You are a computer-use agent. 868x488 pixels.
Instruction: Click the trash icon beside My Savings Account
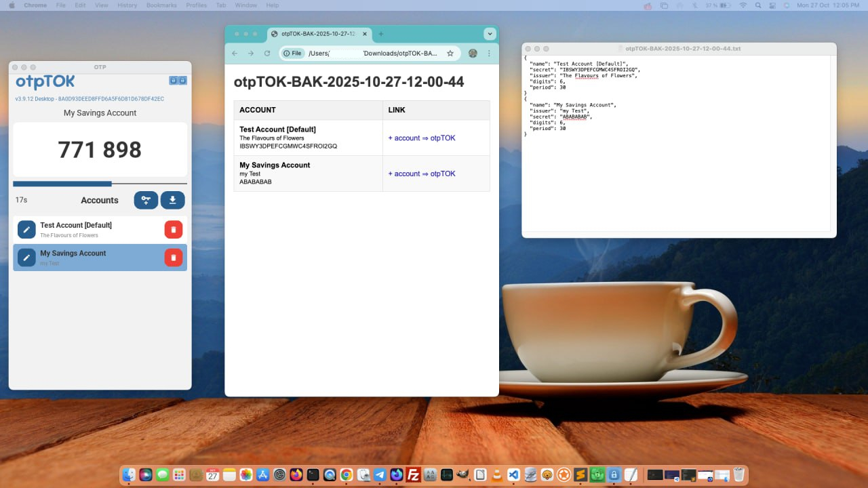[173, 258]
